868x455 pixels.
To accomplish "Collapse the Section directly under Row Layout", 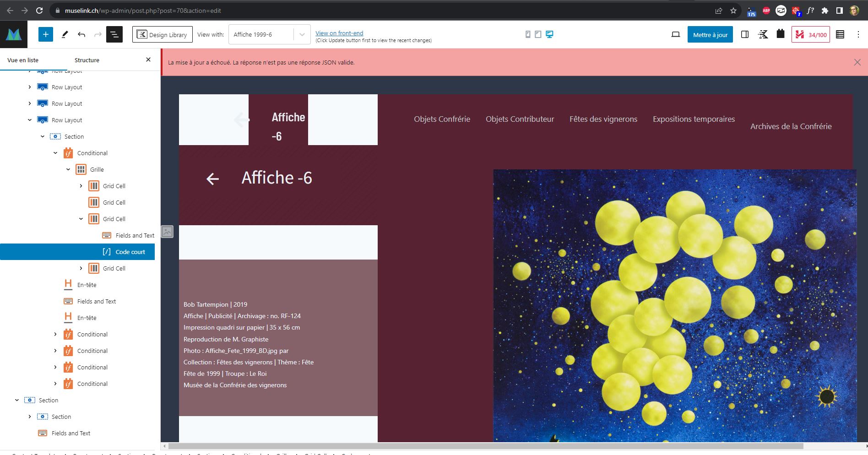I will tap(43, 136).
